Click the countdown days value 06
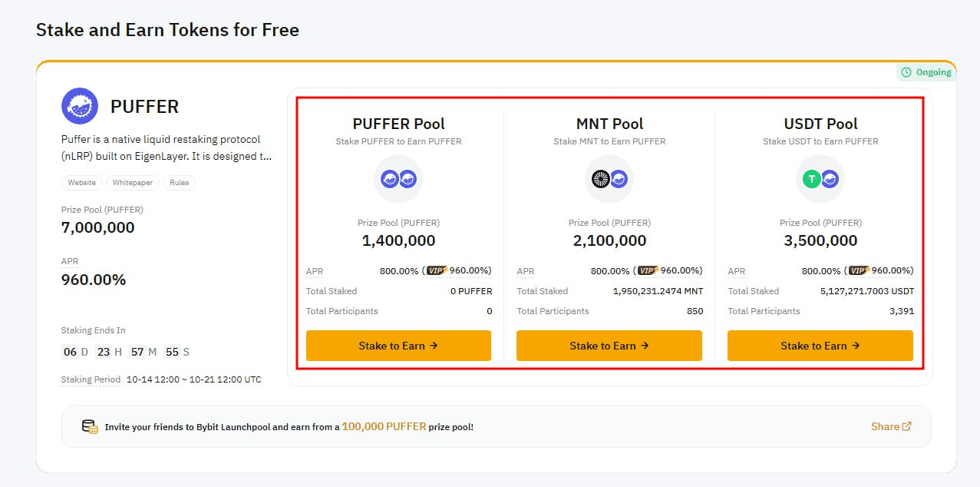The width and height of the screenshot is (980, 487). (70, 352)
